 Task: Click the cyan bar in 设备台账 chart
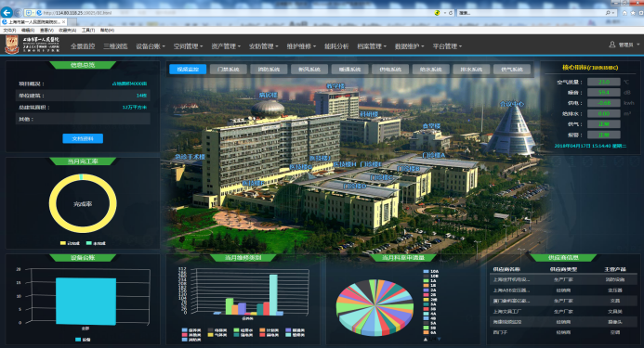pos(85,302)
